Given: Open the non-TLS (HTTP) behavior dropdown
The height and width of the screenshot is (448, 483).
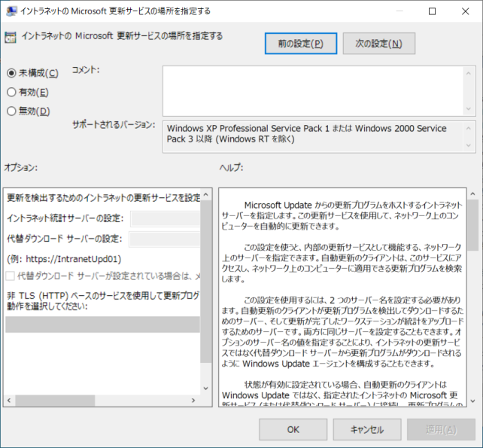Looking at the screenshot, I should 102,325.
